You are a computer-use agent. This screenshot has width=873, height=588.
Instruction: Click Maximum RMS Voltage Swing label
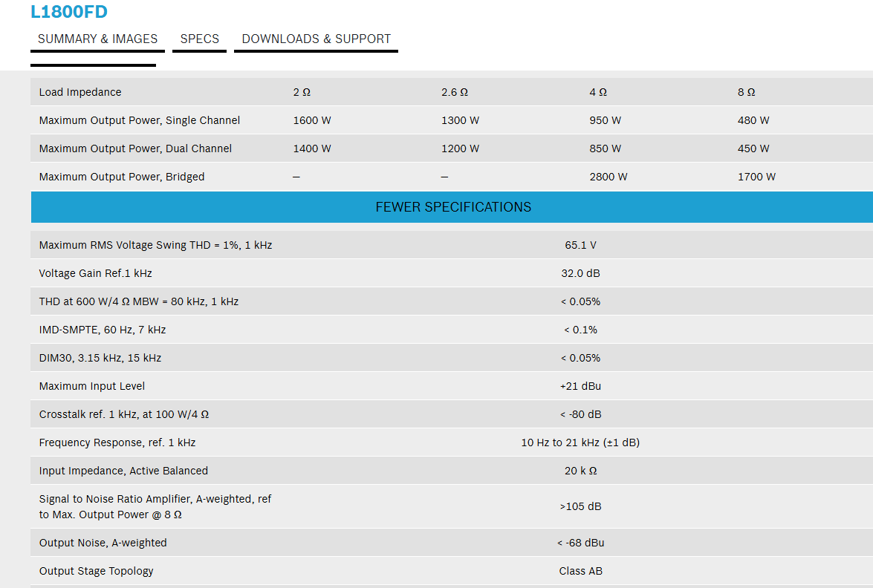155,245
